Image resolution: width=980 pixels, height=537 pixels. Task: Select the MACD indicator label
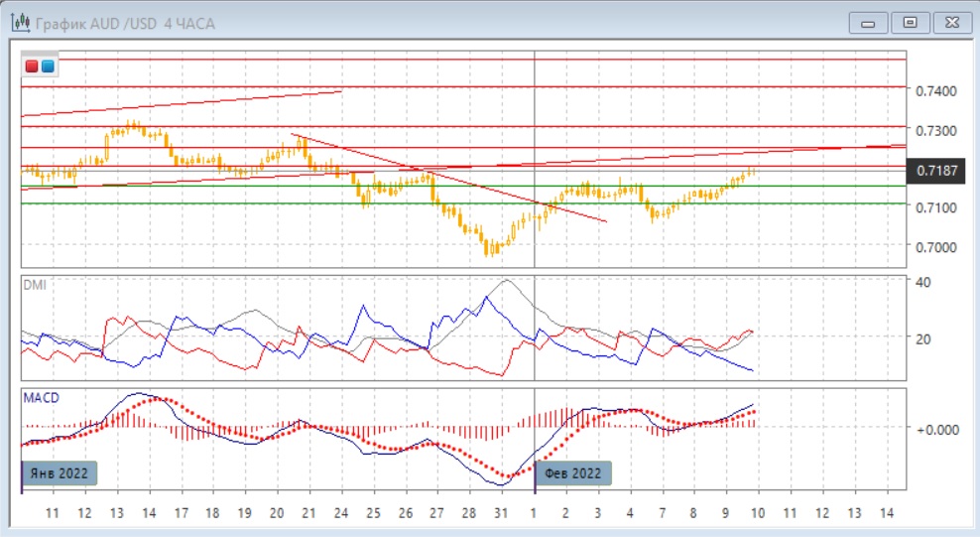coord(41,398)
